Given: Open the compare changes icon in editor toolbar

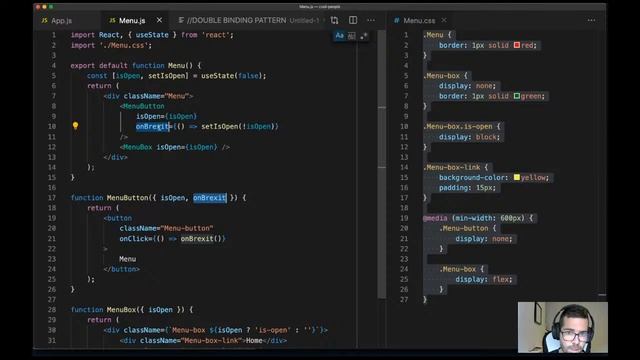Looking at the screenshot, I should [x=335, y=20].
